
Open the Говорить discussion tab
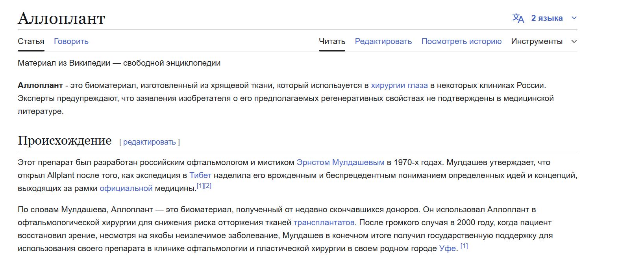71,41
